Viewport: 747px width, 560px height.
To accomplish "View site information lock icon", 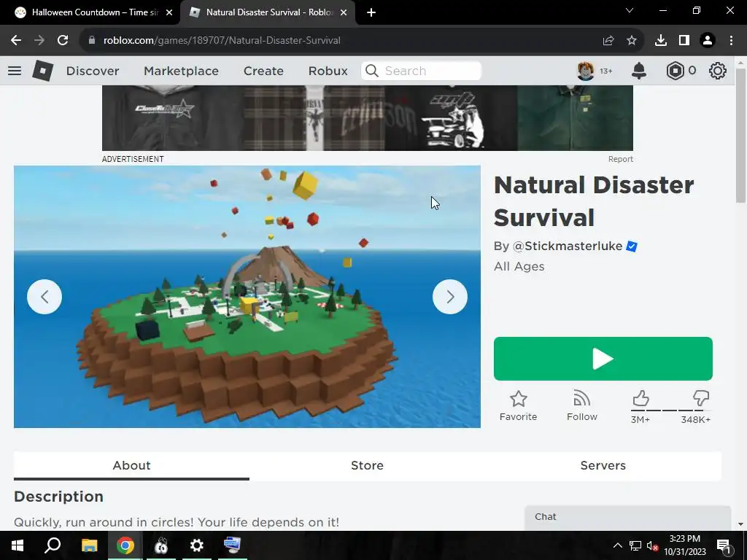I will (x=92, y=41).
